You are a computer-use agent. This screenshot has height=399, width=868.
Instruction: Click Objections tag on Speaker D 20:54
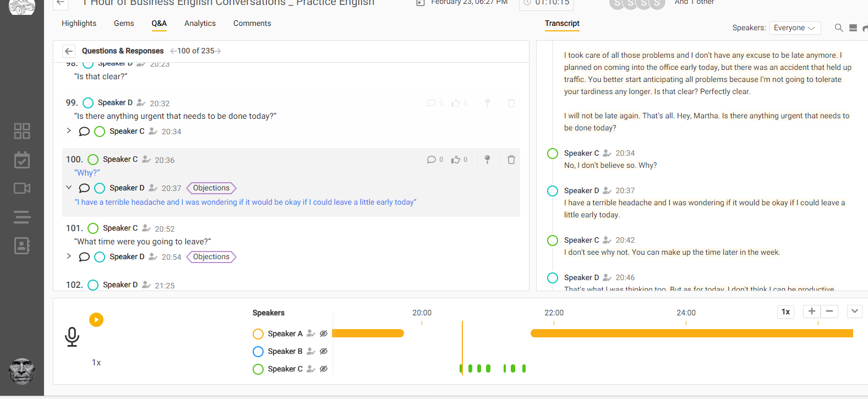point(211,257)
